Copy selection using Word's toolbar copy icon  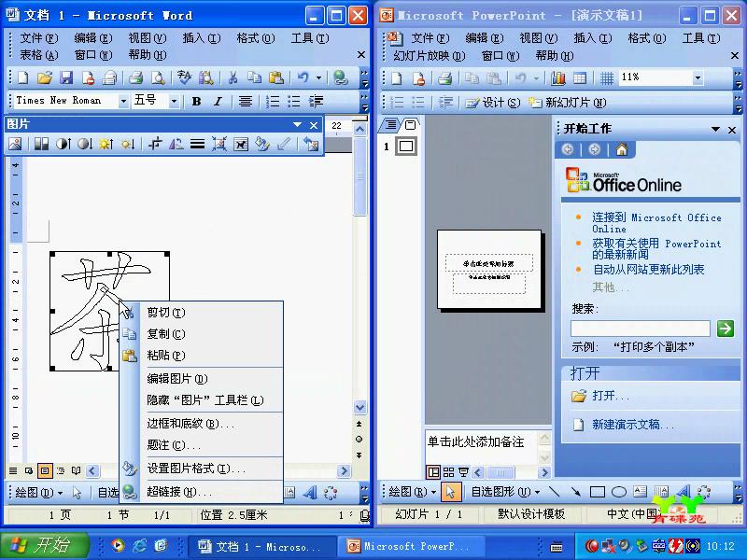click(254, 77)
